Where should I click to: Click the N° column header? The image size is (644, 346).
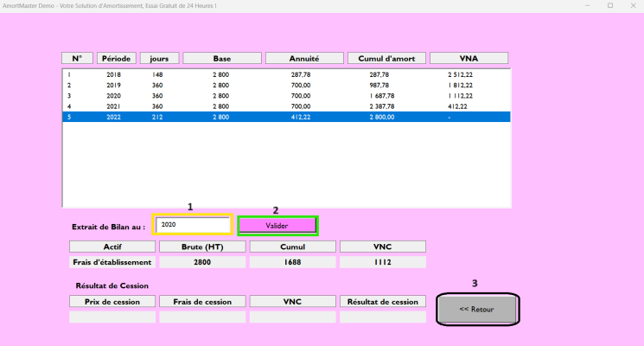click(77, 58)
